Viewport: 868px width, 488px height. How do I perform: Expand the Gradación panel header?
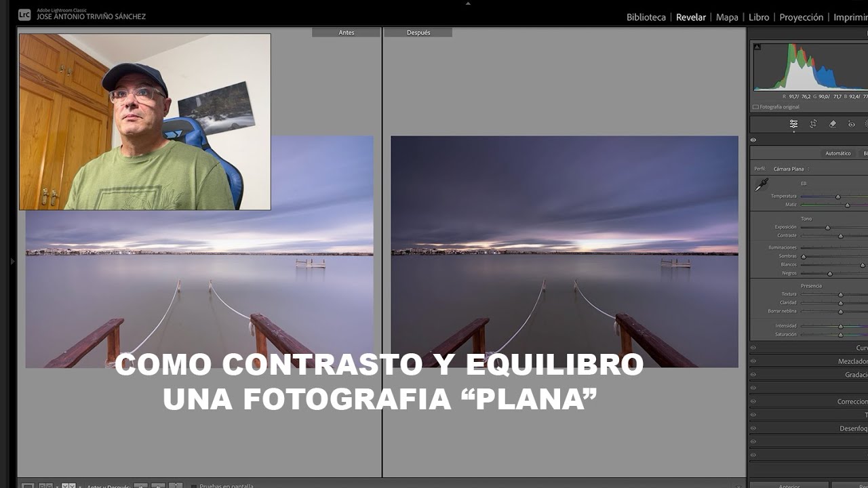[808, 375]
